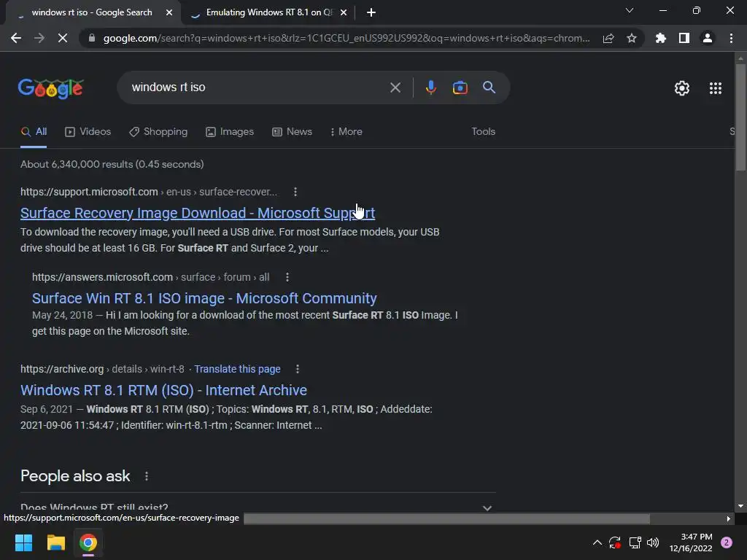Open options for the archive.org result
The height and width of the screenshot is (560, 747).
point(298,369)
